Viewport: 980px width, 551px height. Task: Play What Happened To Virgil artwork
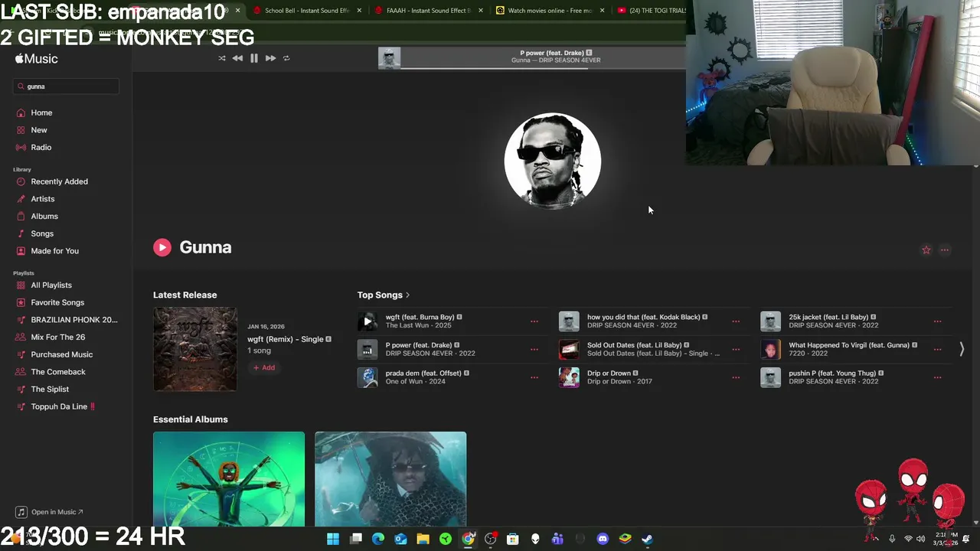[x=770, y=349]
